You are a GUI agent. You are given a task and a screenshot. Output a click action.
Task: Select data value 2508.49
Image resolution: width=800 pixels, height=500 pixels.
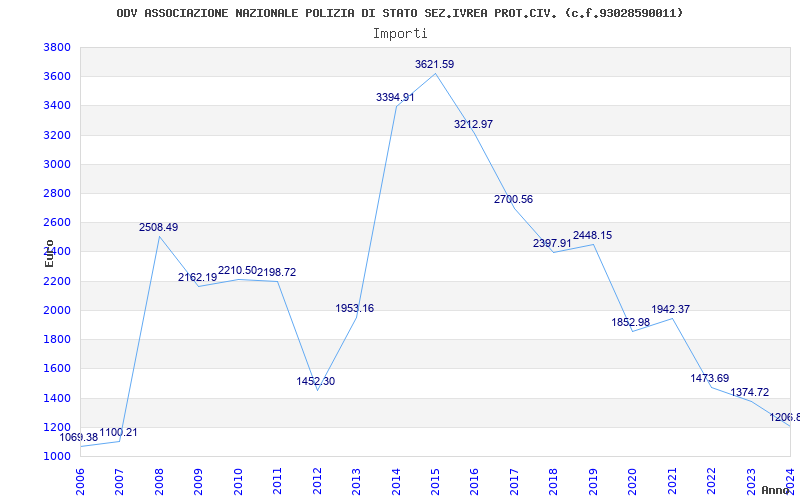[x=159, y=228]
